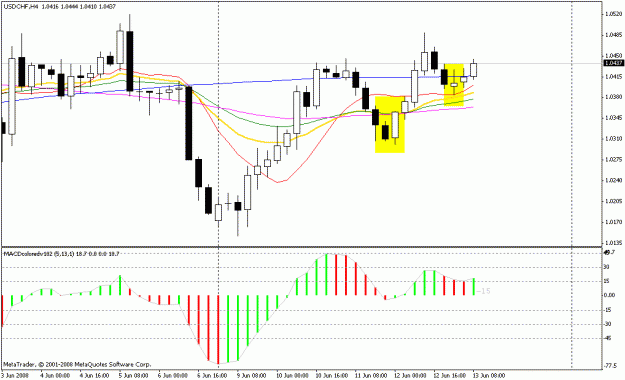Select the 1.0310 price scale label
The width and height of the screenshot is (625, 380).
pyautogui.click(x=613, y=139)
